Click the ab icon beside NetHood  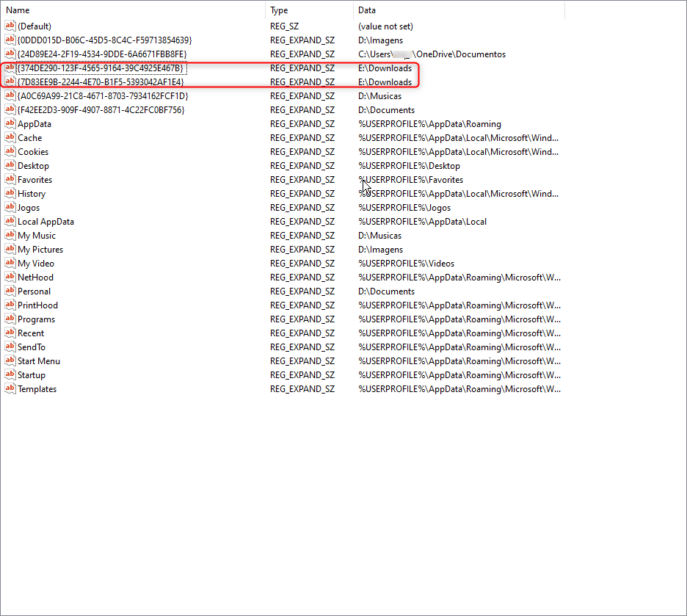pos(9,277)
